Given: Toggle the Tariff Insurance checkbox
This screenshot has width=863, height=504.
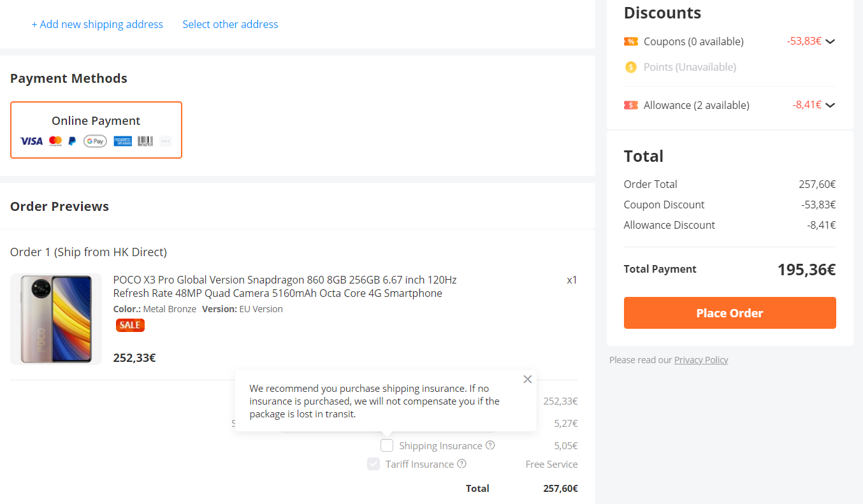Looking at the screenshot, I should click(373, 464).
